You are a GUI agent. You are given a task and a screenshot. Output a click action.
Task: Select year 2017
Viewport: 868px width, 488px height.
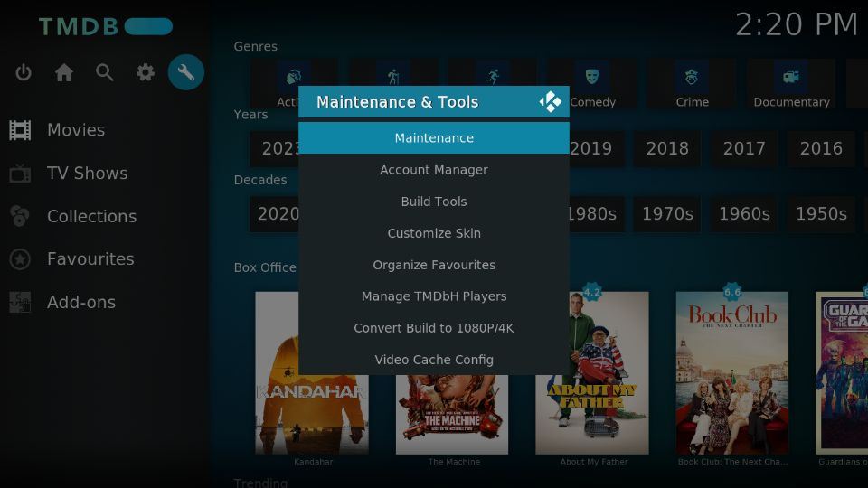click(x=744, y=148)
